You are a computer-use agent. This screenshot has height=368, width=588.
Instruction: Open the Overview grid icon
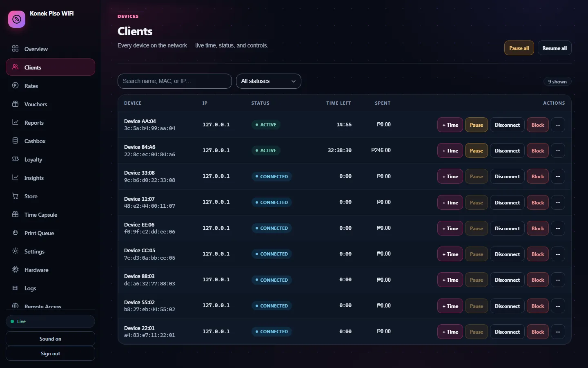(x=16, y=49)
